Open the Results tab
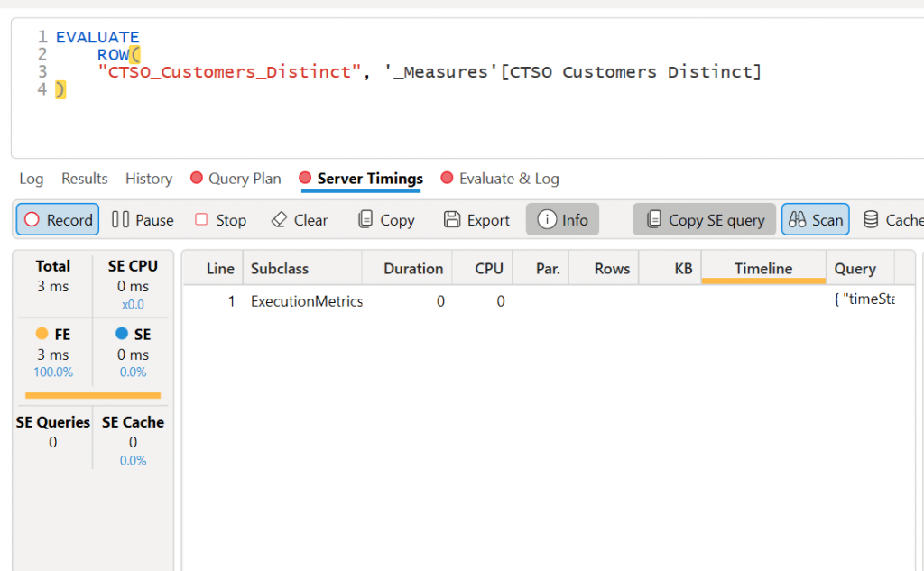The image size is (924, 571). pos(85,179)
